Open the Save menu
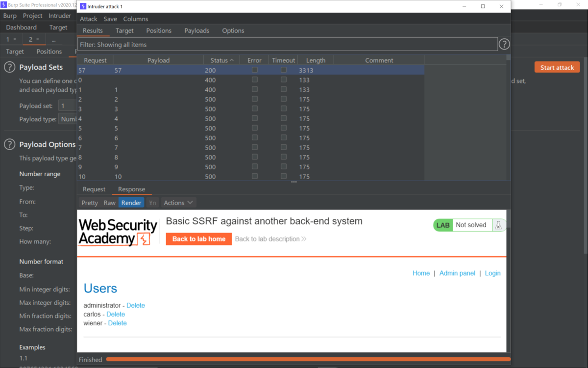This screenshot has width=588, height=368. click(x=110, y=19)
